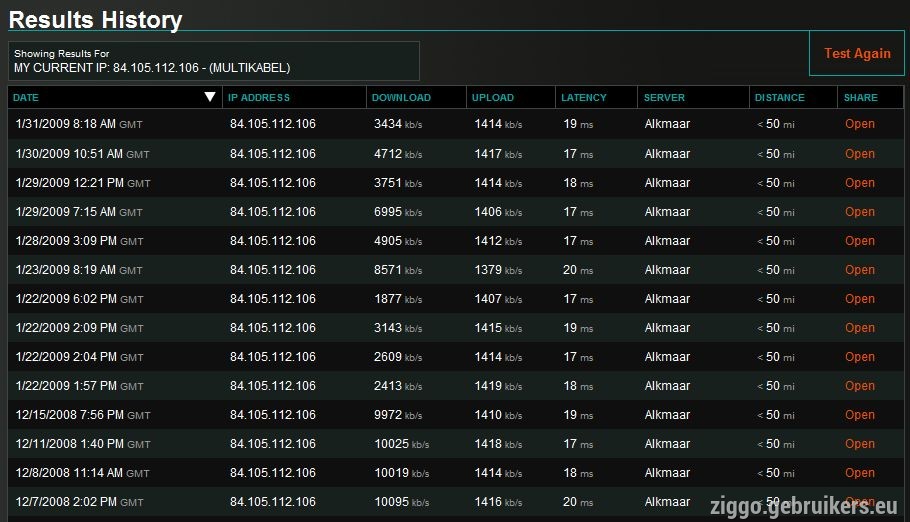Click the SHARE column header
Viewport: 910px width, 522px height.
pos(861,98)
